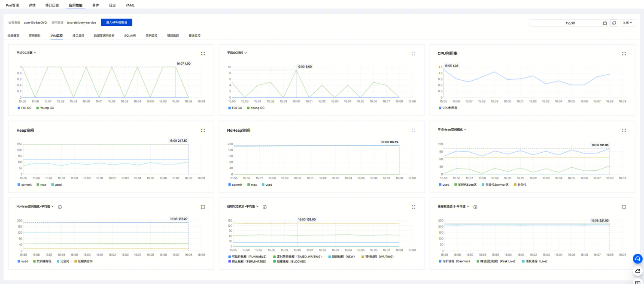Toggle the 元空间 legend item
644x284 pixels.
pyautogui.click(x=63, y=261)
